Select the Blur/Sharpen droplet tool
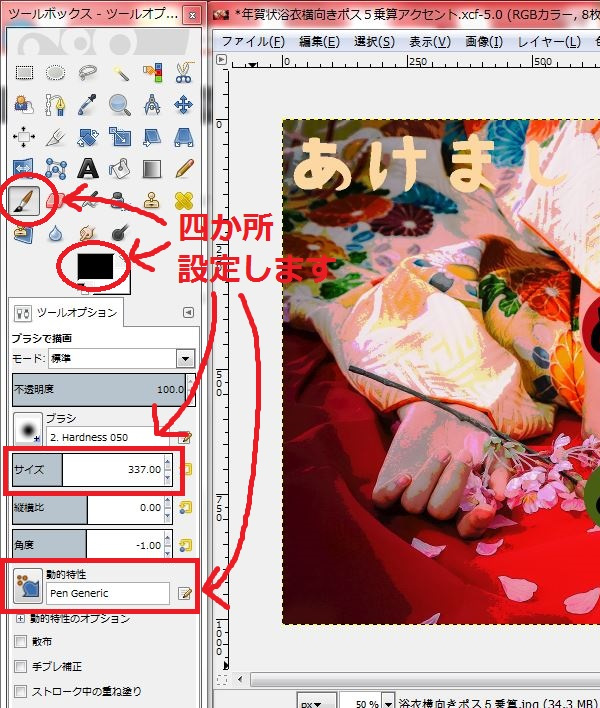This screenshot has height=708, width=600. (x=56, y=233)
